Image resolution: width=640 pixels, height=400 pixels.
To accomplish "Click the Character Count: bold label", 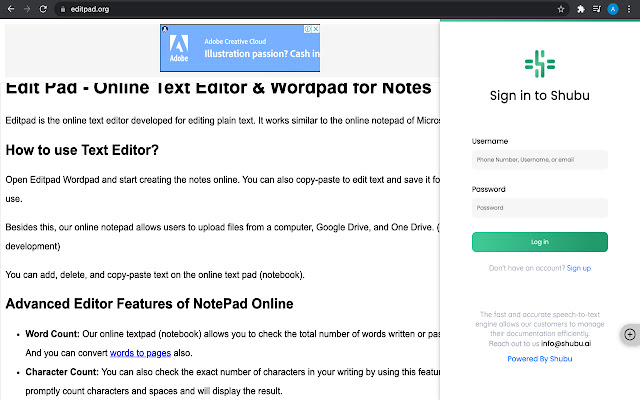I will point(62,372).
